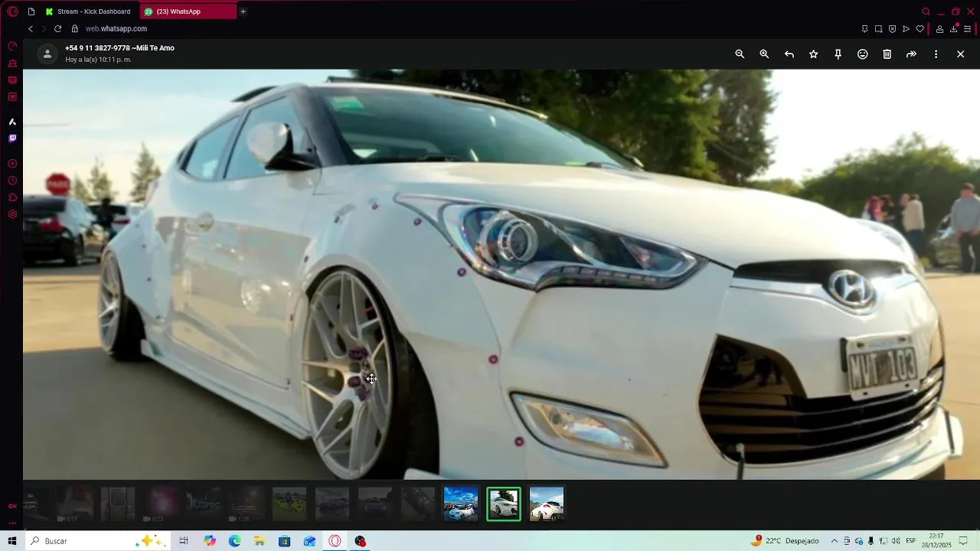Open the Opera account profile icon

tap(939, 29)
